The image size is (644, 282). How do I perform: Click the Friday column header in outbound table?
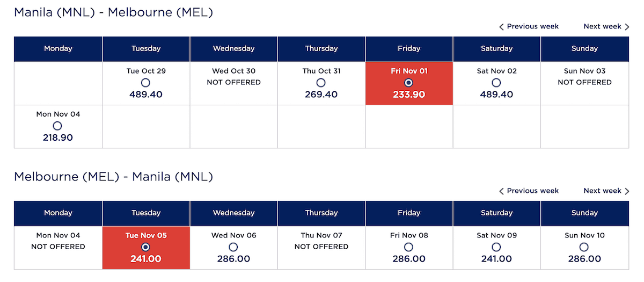(x=409, y=48)
